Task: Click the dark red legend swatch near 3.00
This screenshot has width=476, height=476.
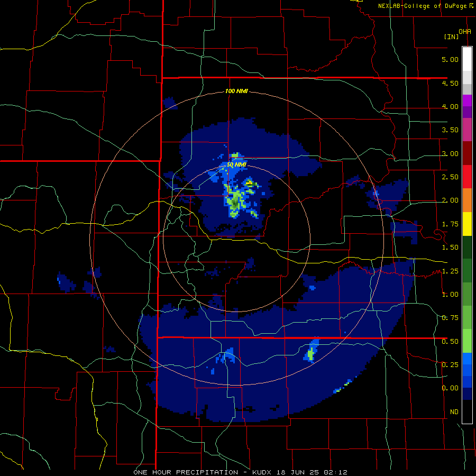Action: click(467, 153)
